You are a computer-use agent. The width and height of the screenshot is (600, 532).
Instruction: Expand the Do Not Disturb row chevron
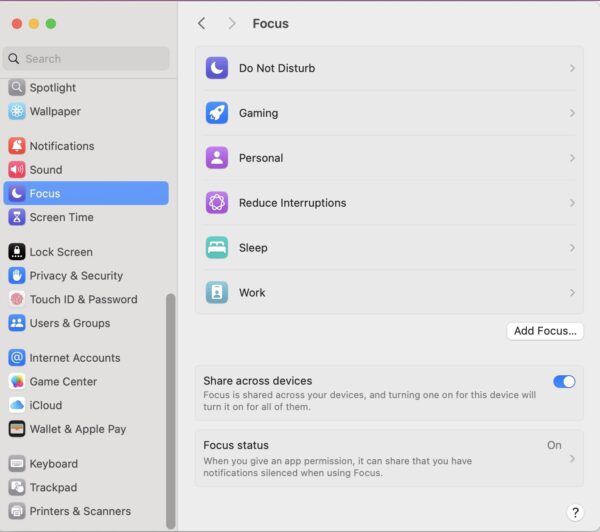pyautogui.click(x=572, y=68)
